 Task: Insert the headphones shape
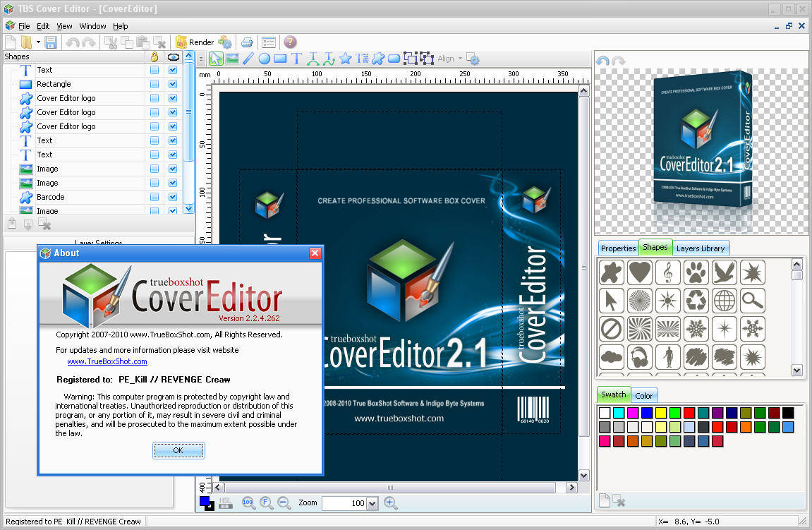(x=640, y=356)
